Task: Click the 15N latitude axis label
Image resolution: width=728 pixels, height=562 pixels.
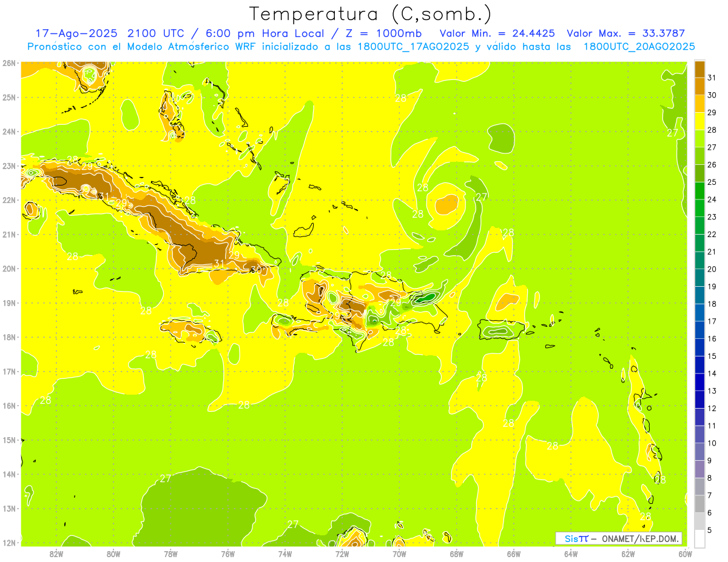Action: coord(8,440)
